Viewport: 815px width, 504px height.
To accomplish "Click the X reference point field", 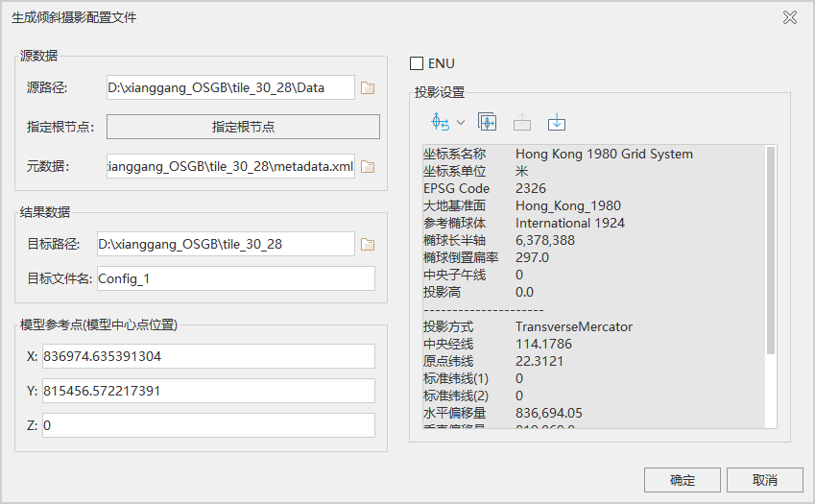I will [x=206, y=356].
